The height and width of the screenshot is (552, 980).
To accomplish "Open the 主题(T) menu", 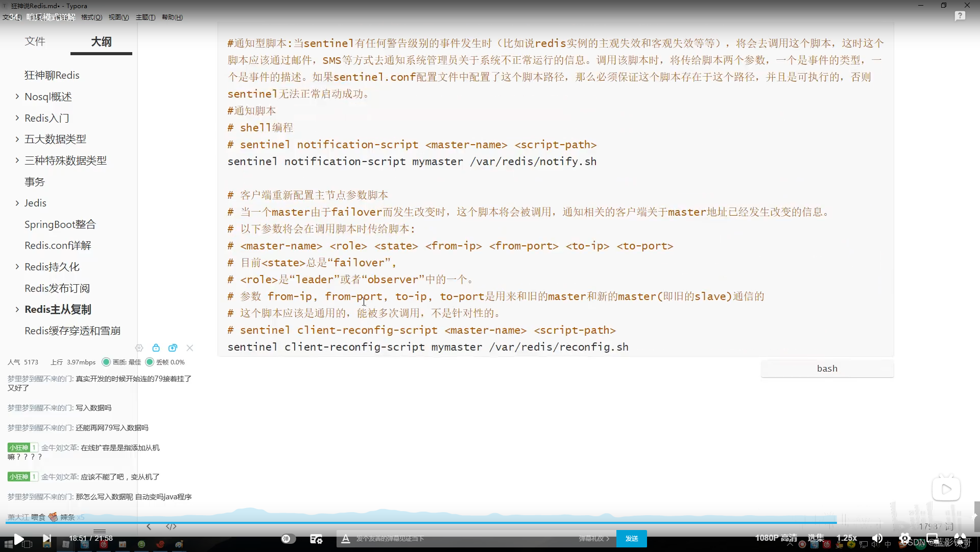I will 146,17.
